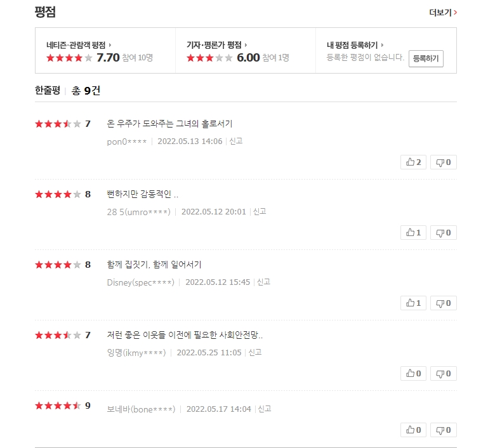Dislike the 보네바(bone****) review
Viewport: 488px width, 448px height.
click(x=444, y=430)
